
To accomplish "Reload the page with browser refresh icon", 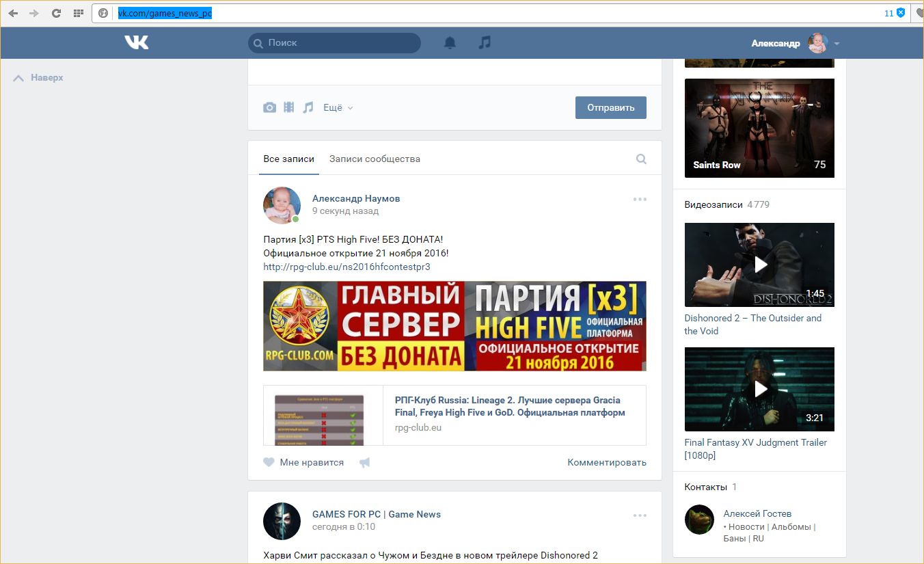I will [x=56, y=13].
